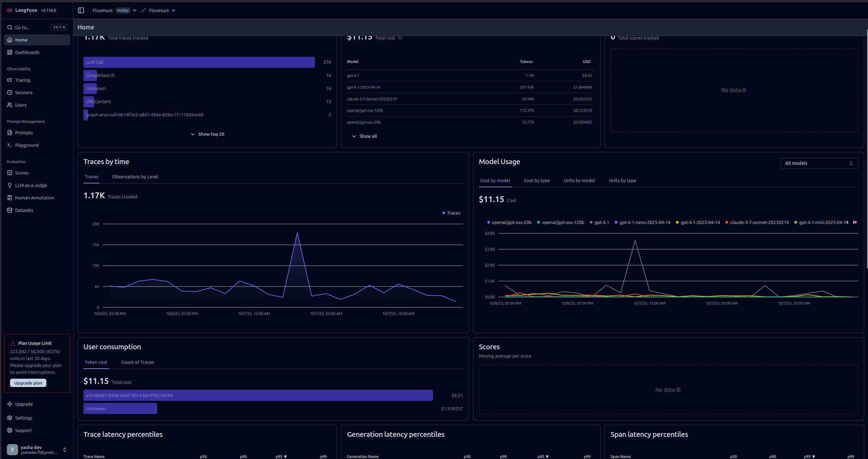
Task: Expand Show top 20 traces
Action: click(207, 134)
